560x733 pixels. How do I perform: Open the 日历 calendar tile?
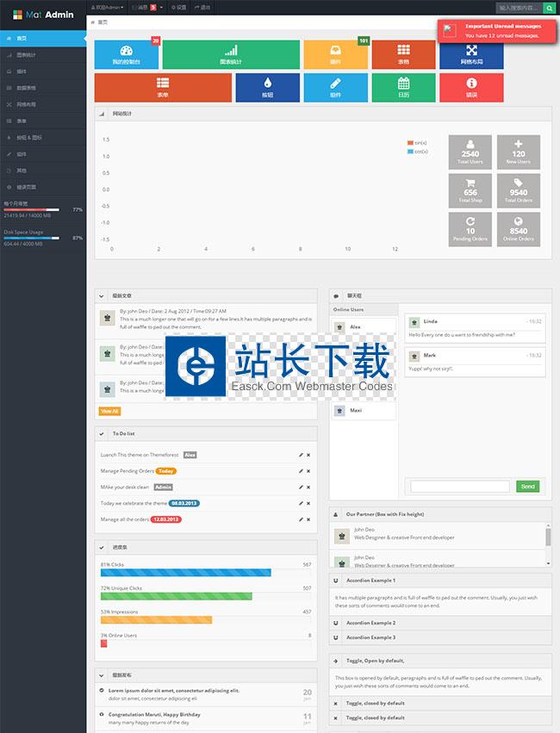point(403,87)
